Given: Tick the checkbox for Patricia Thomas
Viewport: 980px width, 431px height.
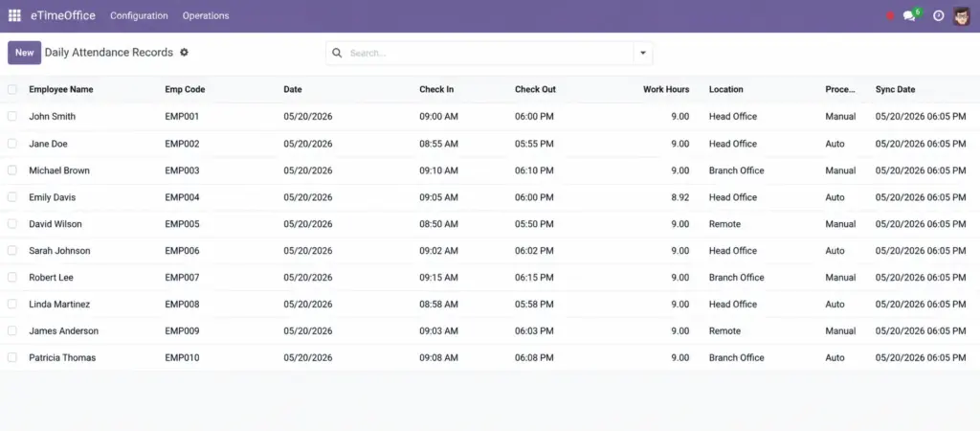Looking at the screenshot, I should pos(11,357).
